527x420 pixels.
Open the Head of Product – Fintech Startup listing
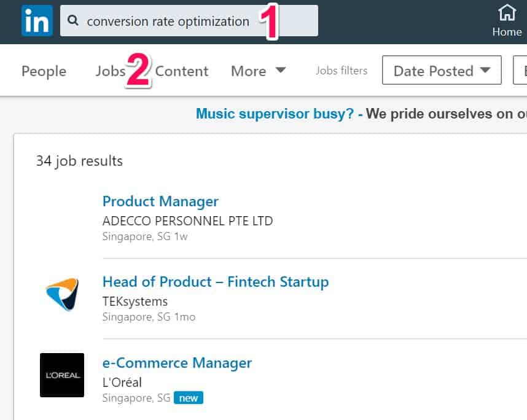(x=215, y=282)
